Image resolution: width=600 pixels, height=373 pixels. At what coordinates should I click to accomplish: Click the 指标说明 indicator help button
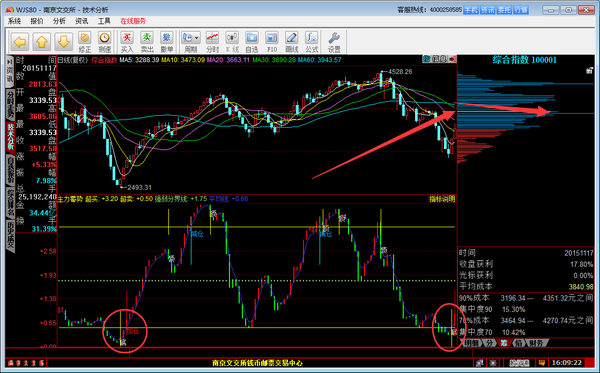[442, 199]
